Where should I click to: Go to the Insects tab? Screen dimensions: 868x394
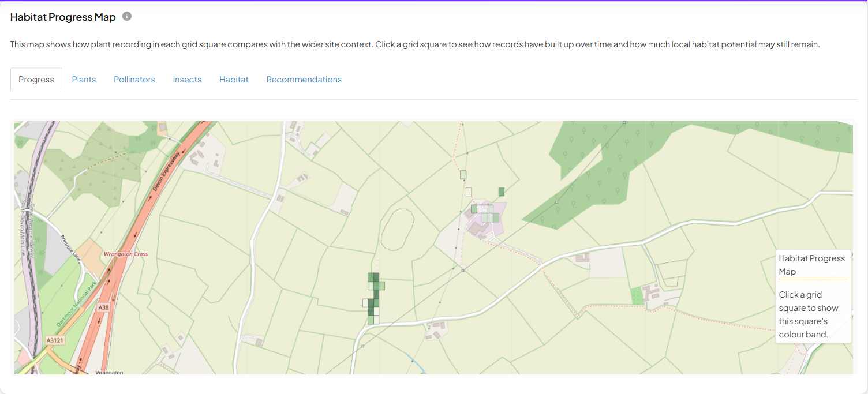pyautogui.click(x=187, y=80)
